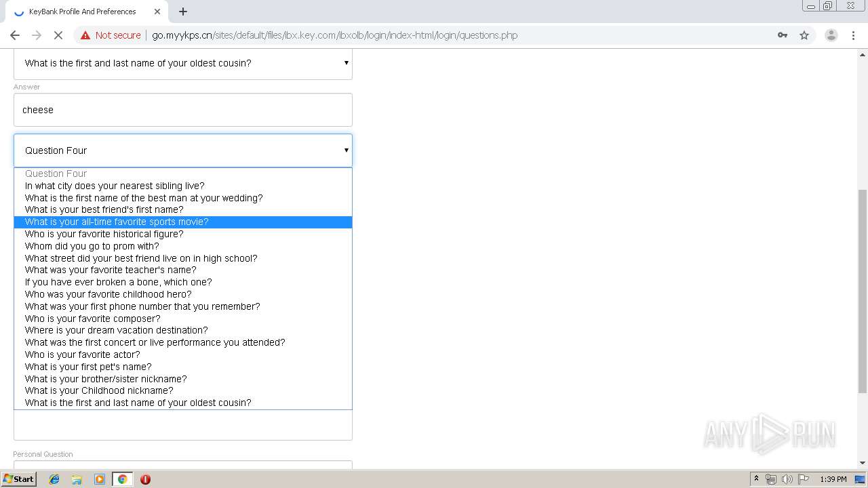Open the Windows Start menu
The image size is (868, 488).
pos(19,479)
